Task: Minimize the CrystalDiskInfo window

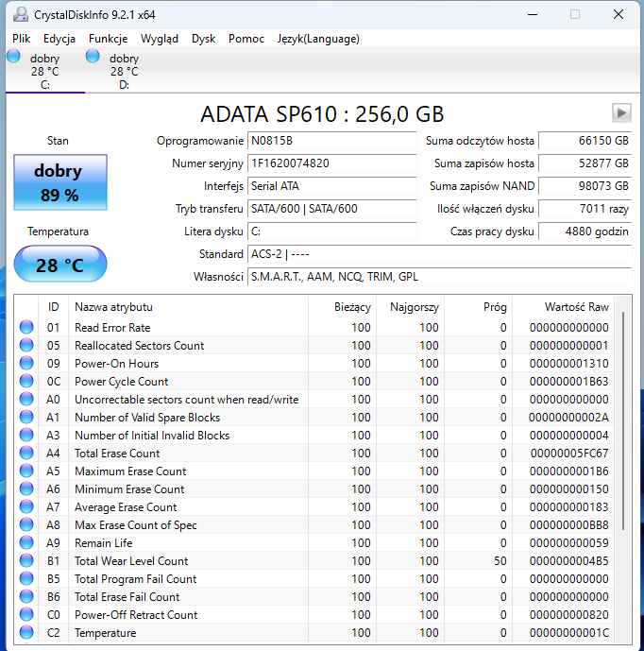Action: click(533, 14)
